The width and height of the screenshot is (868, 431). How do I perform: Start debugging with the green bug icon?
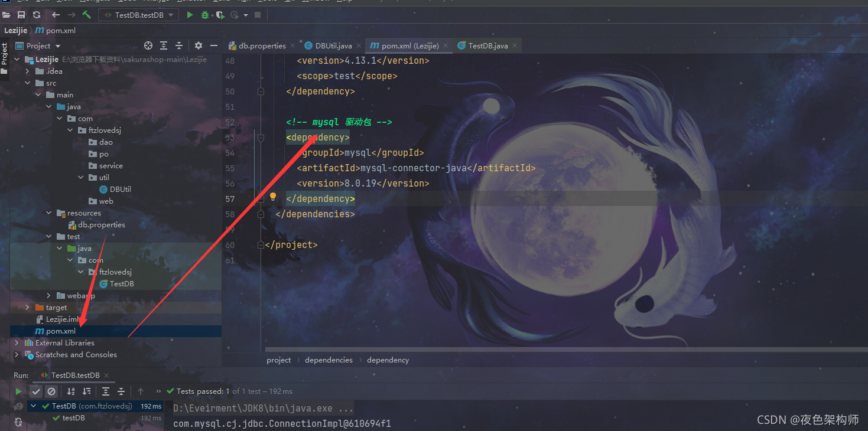tap(205, 15)
